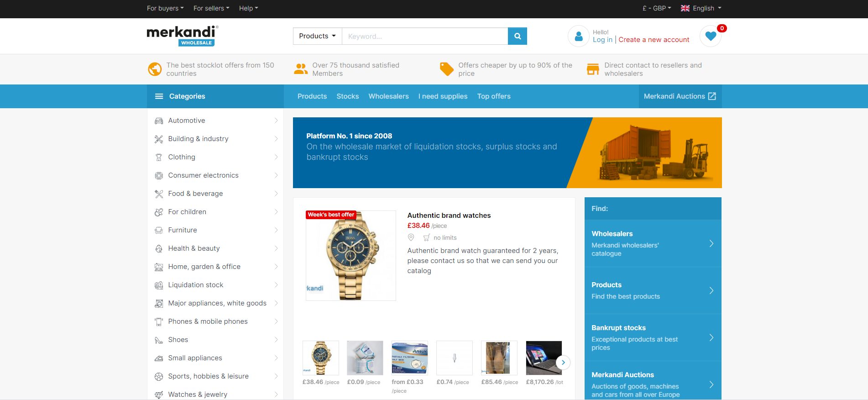Select the Top offers tab
The height and width of the screenshot is (400, 868).
click(493, 96)
